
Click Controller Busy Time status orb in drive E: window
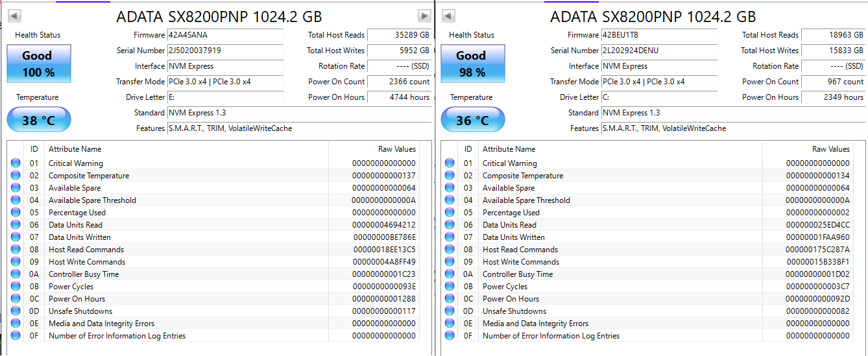(16, 274)
